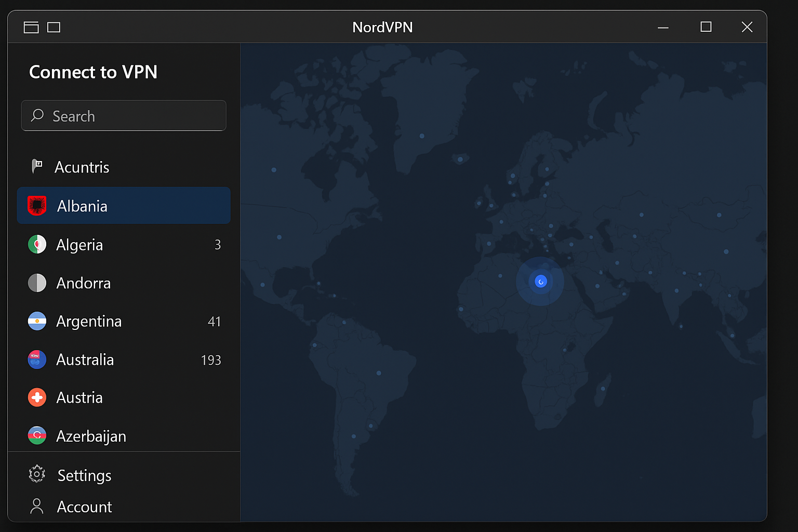The height and width of the screenshot is (532, 798).
Task: Close the NordVPN window
Action: coord(747,27)
